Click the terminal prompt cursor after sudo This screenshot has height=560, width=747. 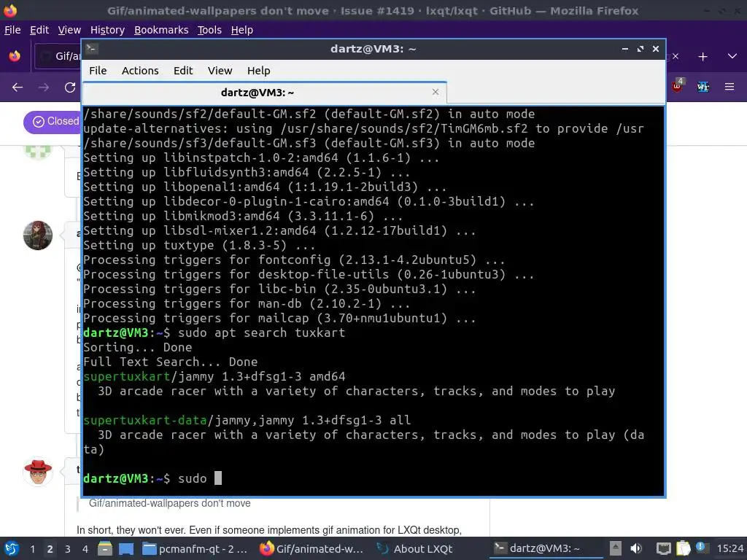217,478
